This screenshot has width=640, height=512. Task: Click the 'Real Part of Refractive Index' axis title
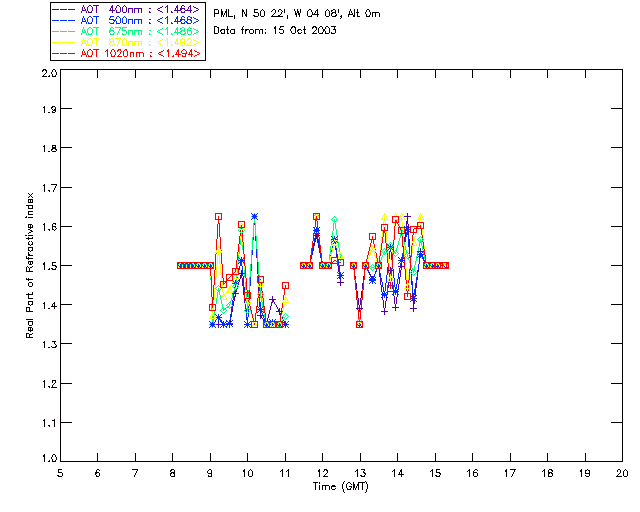click(30, 265)
